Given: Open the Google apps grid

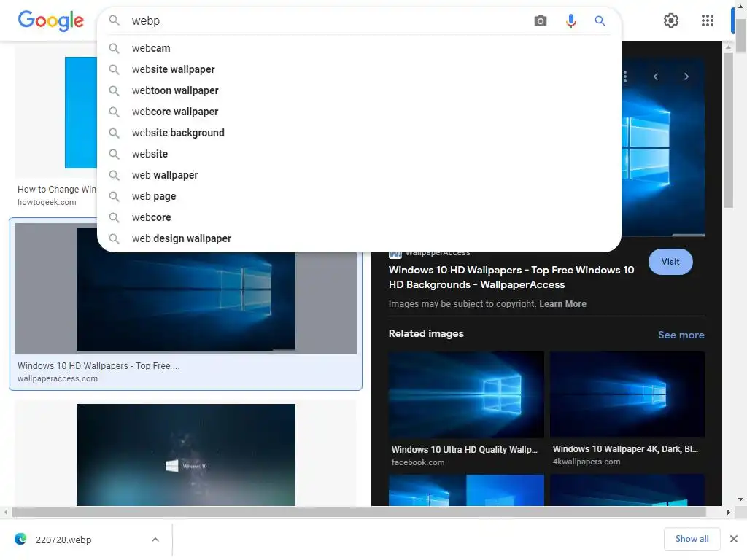Looking at the screenshot, I should pyautogui.click(x=708, y=20).
